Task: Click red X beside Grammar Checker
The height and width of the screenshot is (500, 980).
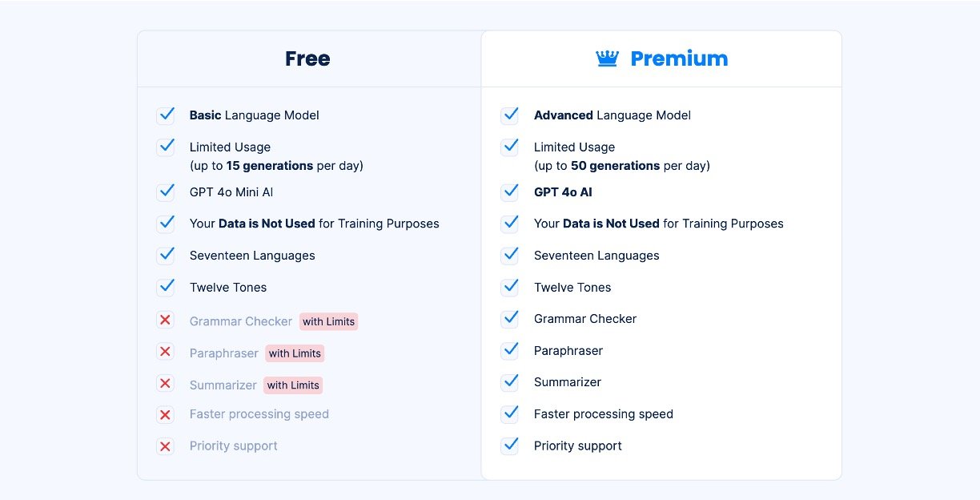Action: click(166, 321)
